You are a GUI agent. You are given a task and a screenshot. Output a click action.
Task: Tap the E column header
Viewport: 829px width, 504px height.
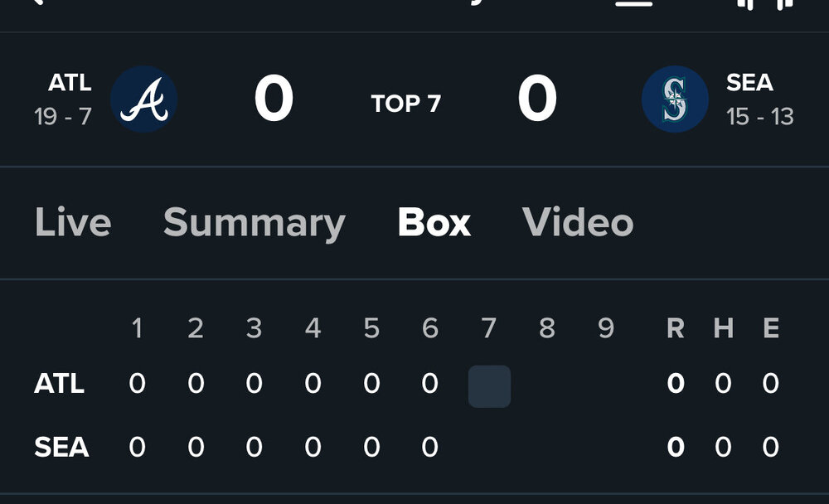(x=771, y=329)
